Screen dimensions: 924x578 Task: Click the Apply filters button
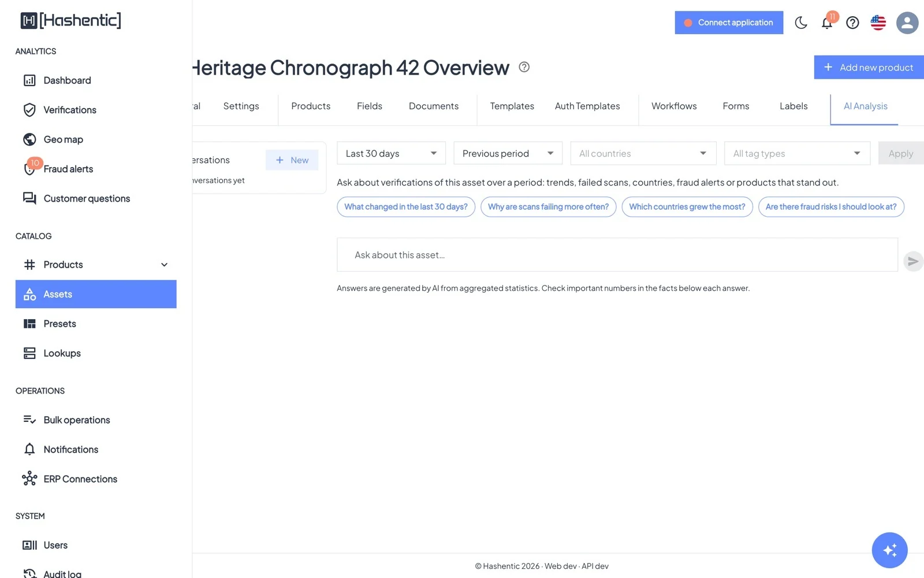pyautogui.click(x=901, y=153)
